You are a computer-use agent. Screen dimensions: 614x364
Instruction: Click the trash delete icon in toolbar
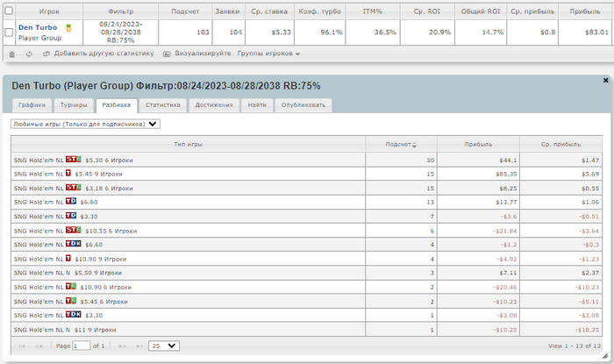(12, 54)
